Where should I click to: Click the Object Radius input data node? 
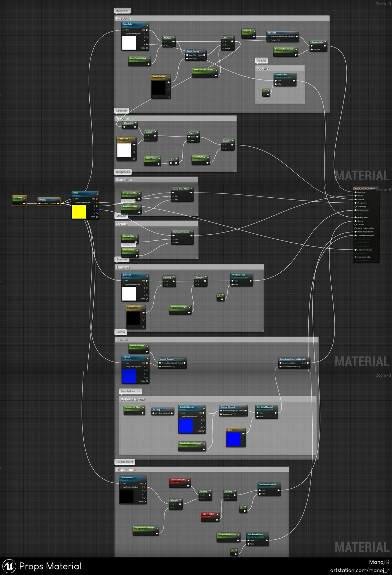210,517
